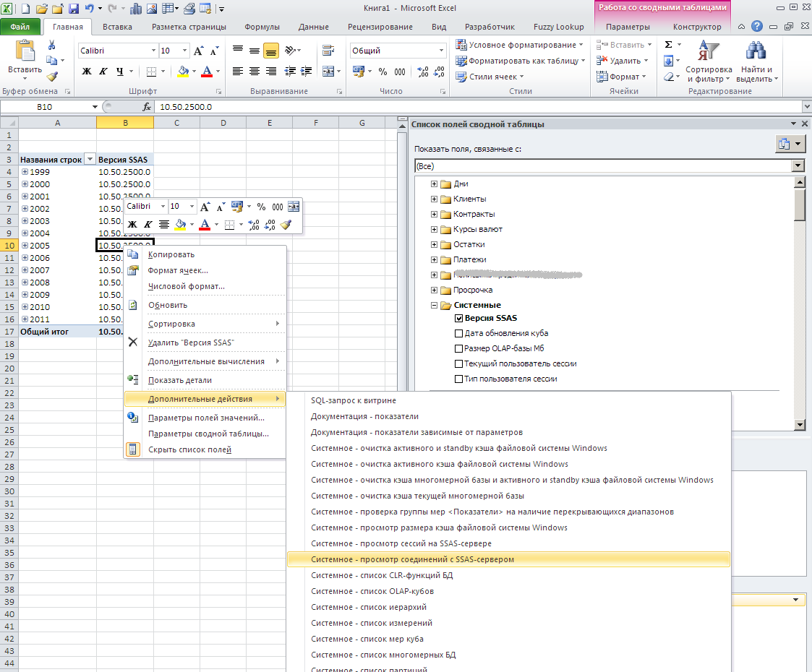Viewport: 812px width, 672px height.
Task: Click Стили ячеек button
Action: point(490,77)
